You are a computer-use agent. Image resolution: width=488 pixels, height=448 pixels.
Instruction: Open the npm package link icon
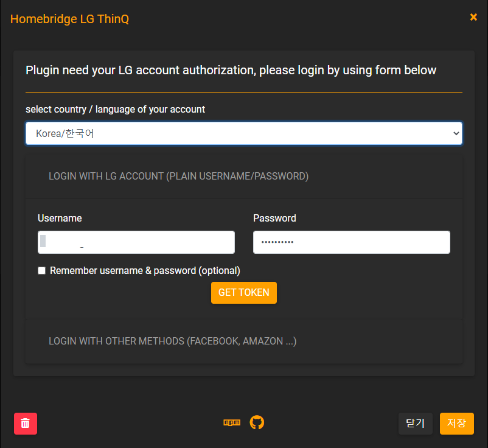point(232,422)
